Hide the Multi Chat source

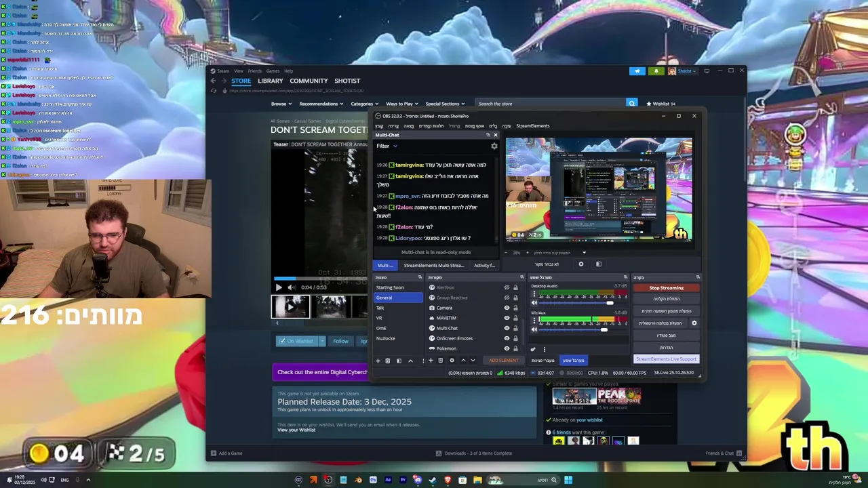click(507, 328)
